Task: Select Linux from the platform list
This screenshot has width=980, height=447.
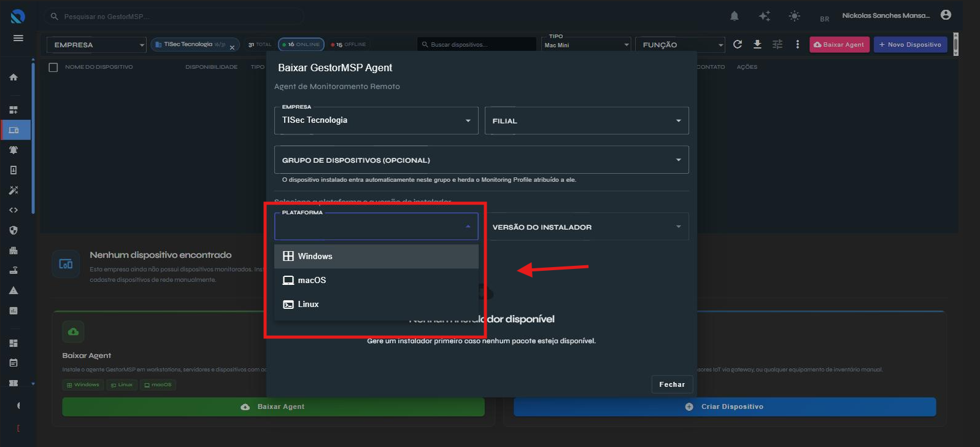Action: tap(376, 304)
